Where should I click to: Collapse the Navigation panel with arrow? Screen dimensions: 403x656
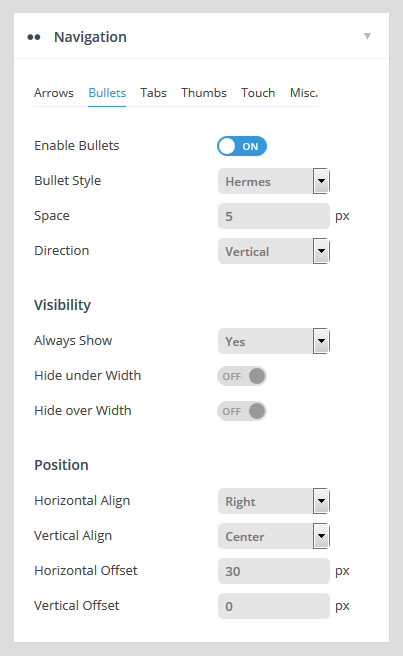[x=367, y=36]
